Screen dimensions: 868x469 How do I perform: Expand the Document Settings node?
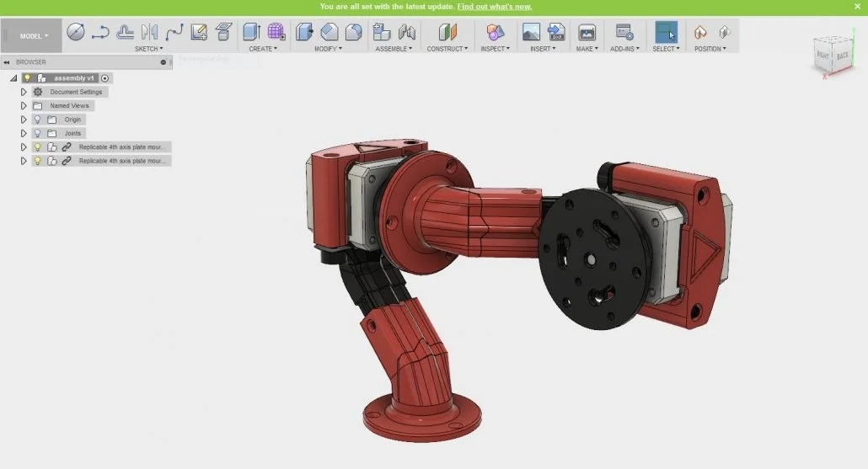(24, 92)
